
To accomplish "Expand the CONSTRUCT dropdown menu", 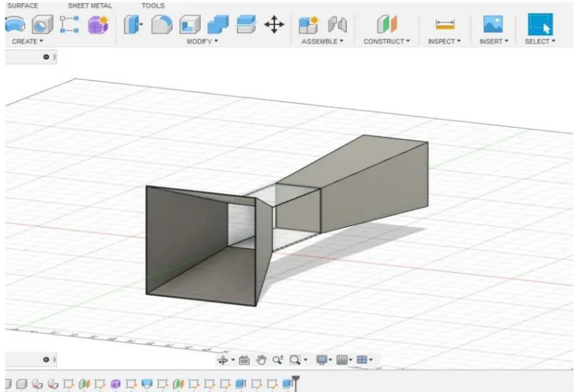I will coord(387,41).
